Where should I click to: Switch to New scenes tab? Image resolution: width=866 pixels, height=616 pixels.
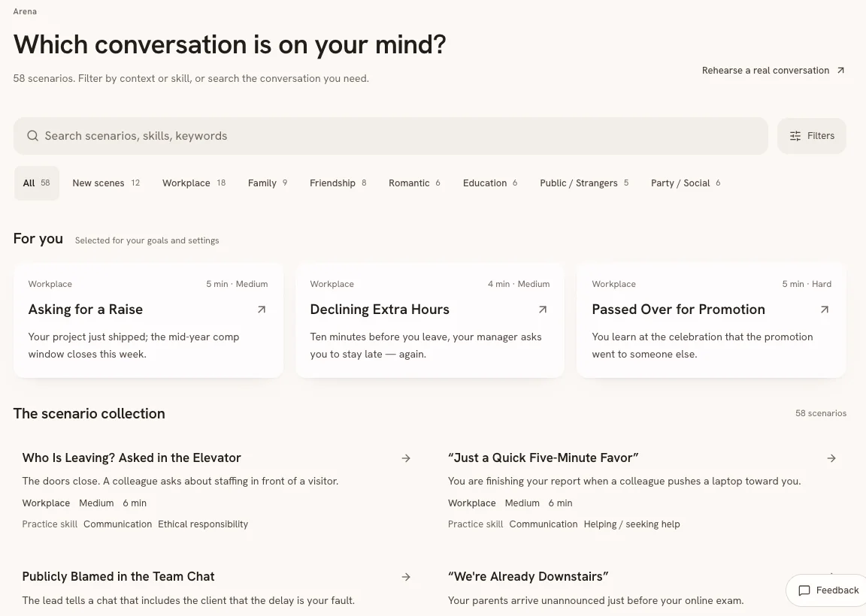coord(106,183)
